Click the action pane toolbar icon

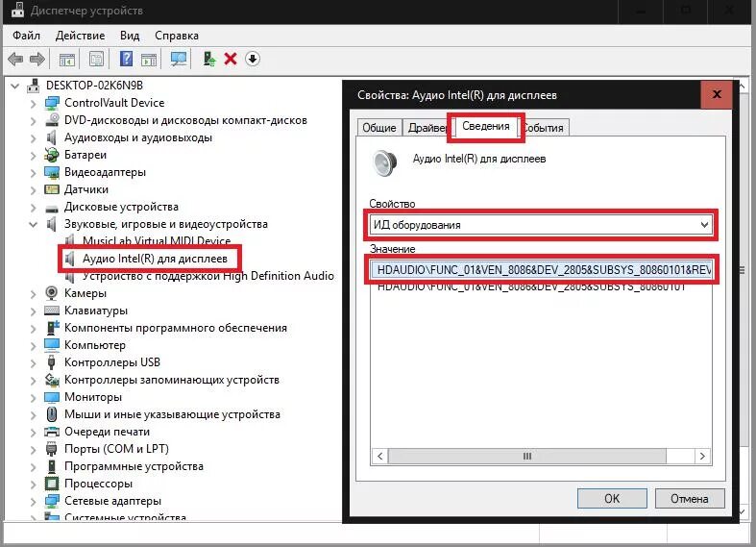149,60
